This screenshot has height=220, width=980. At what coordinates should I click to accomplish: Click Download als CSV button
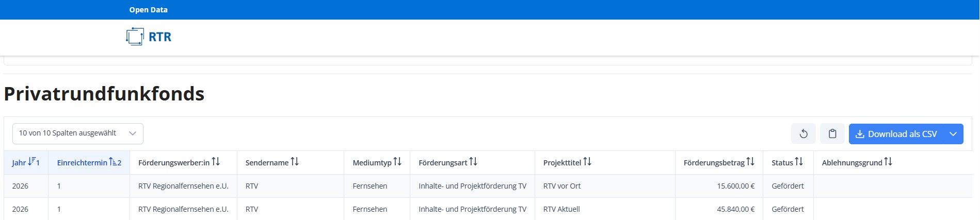click(x=896, y=134)
